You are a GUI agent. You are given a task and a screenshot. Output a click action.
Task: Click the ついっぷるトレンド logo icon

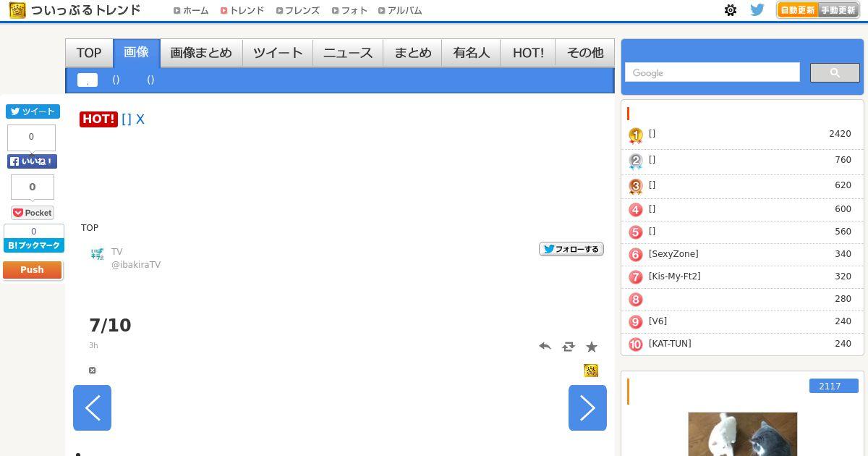18,10
